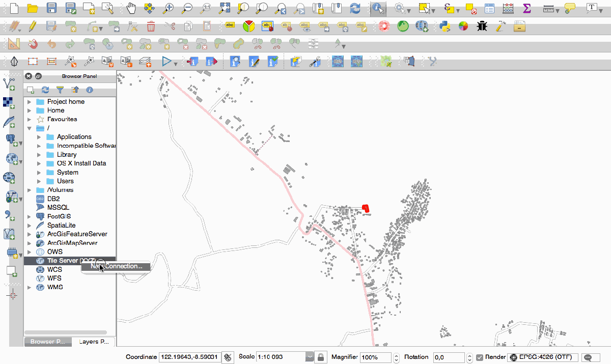This screenshot has width=611, height=364.
Task: Select the Pan Map hand tool
Action: pyautogui.click(x=131, y=8)
